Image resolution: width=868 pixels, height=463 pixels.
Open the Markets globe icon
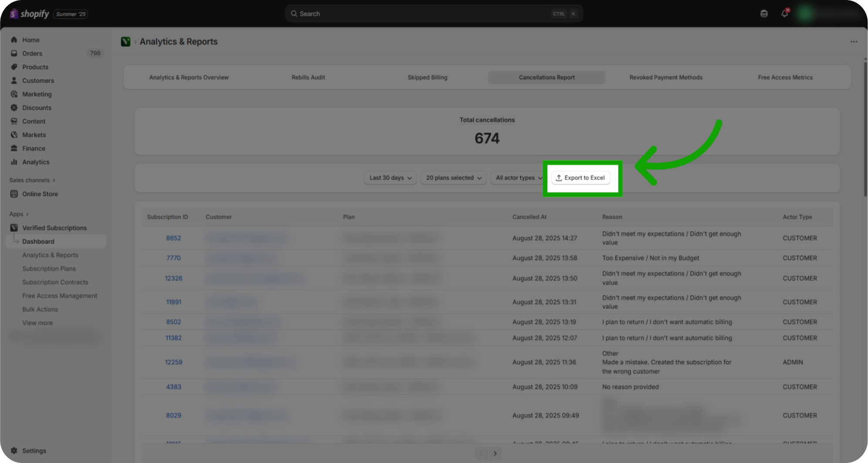(x=14, y=135)
